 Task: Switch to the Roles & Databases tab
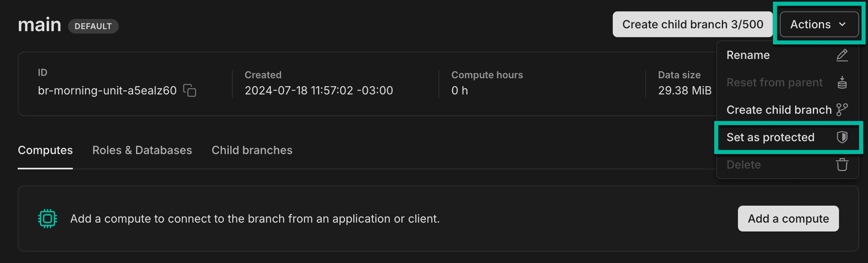pyautogui.click(x=142, y=150)
